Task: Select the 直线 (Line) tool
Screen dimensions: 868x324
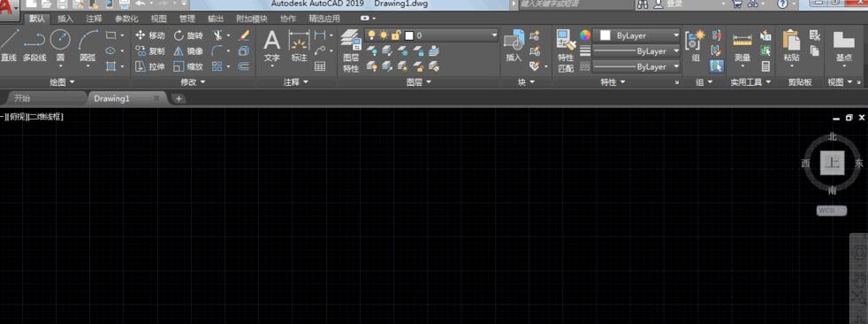Action: (8, 44)
